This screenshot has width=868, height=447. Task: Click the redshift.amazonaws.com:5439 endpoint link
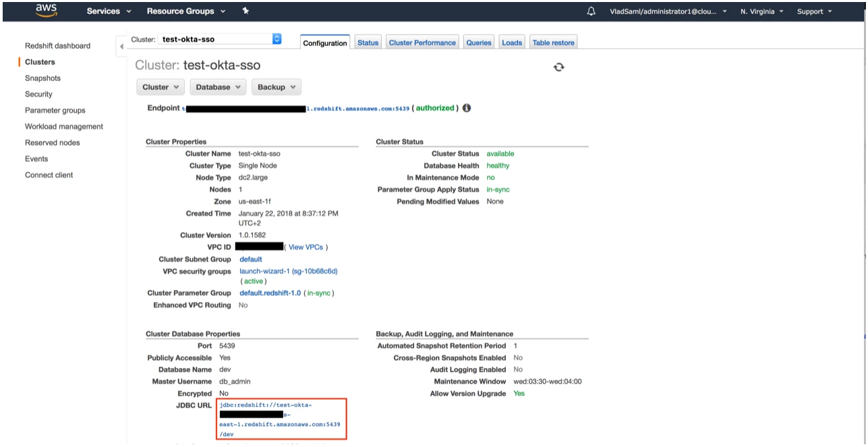click(358, 109)
